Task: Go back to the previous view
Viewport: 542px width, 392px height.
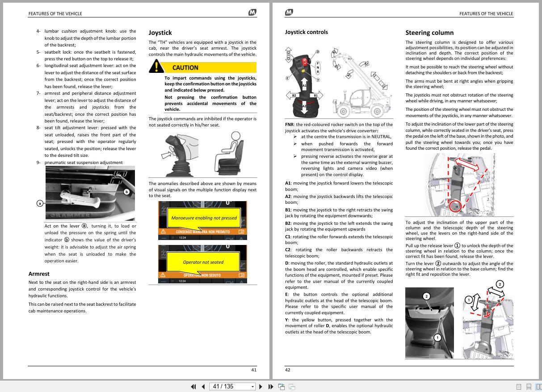Action: [x=282, y=387]
